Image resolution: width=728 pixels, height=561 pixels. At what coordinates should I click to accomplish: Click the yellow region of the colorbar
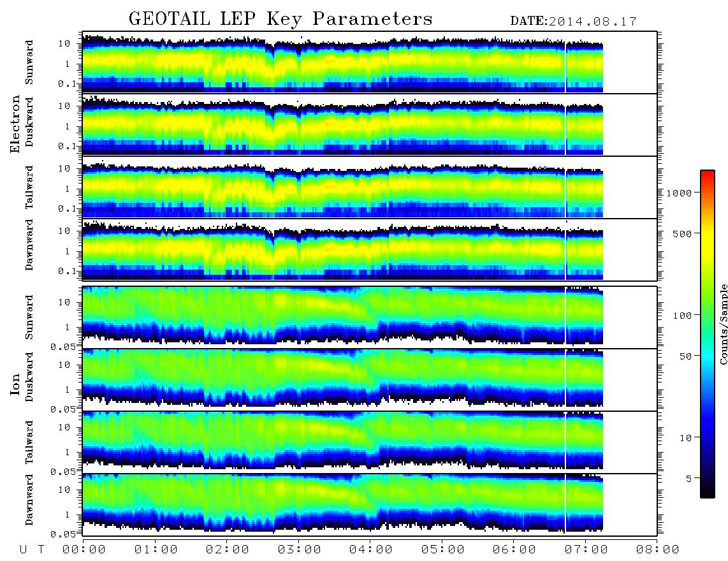point(708,237)
